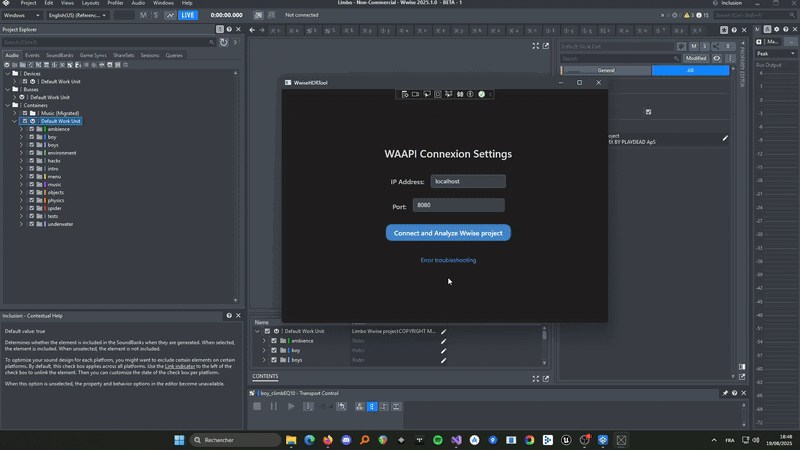
Task: Select the physics folder in the tree
Action: tap(56, 201)
